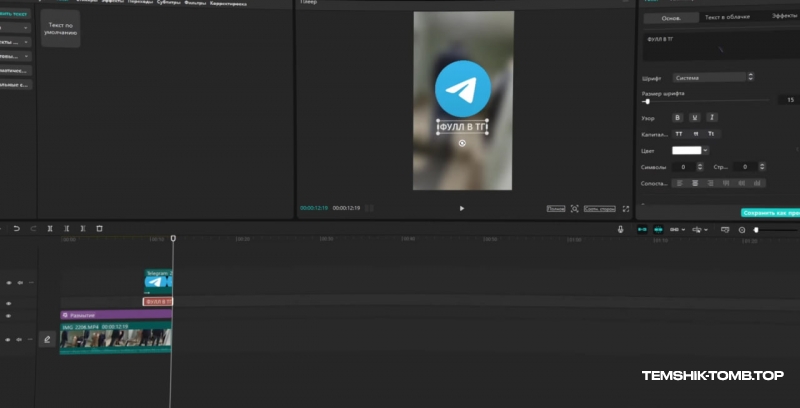Switch to the Эффекты tab in text panel
Screen dimensions: 800x408
pyautogui.click(x=784, y=16)
